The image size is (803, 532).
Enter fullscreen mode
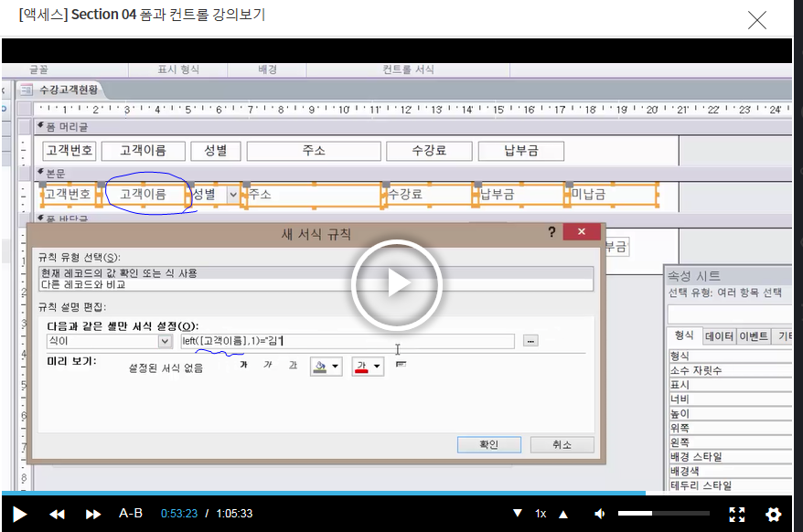(736, 514)
